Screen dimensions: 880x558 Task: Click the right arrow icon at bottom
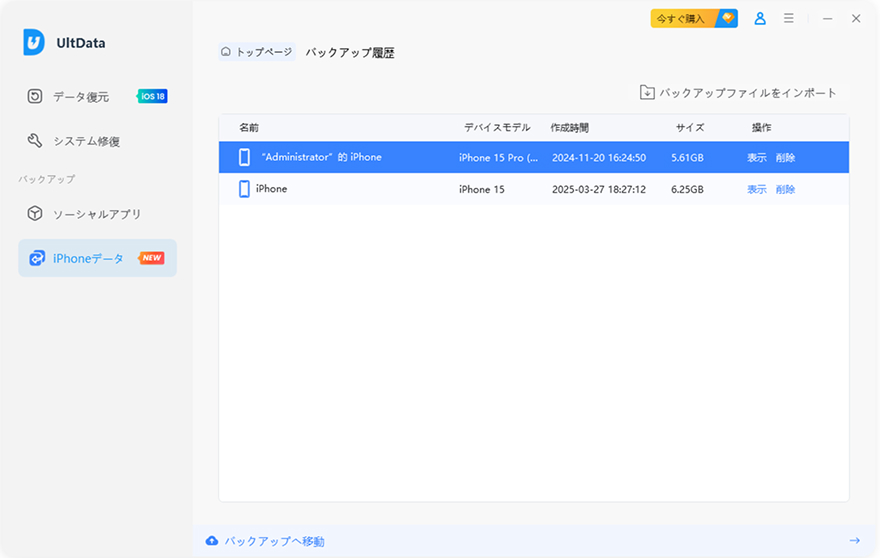click(855, 541)
